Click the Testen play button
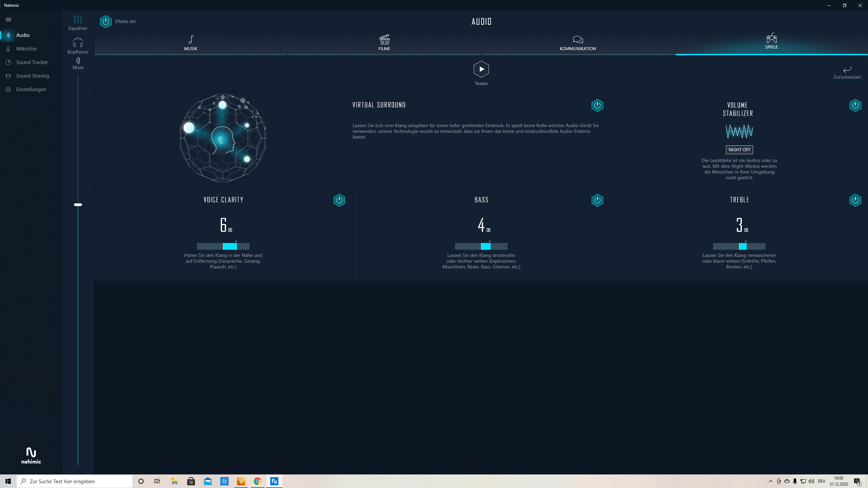 click(x=481, y=69)
